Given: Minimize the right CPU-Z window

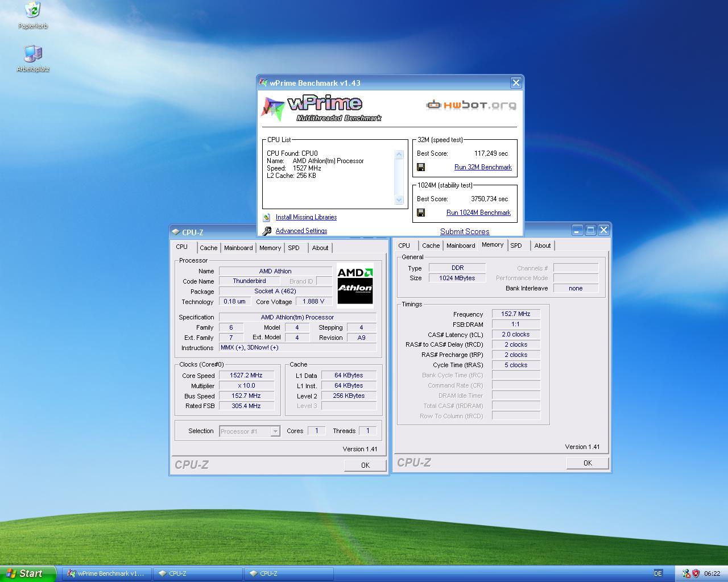Looking at the screenshot, I should [577, 230].
